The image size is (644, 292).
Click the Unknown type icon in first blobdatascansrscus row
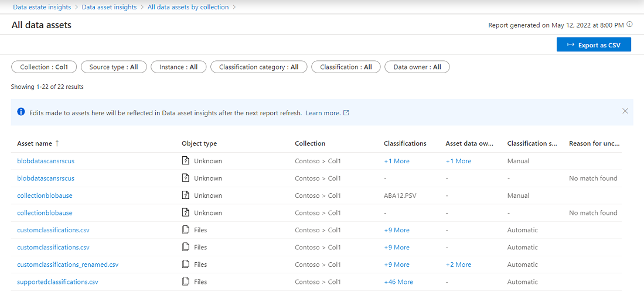pos(186,161)
